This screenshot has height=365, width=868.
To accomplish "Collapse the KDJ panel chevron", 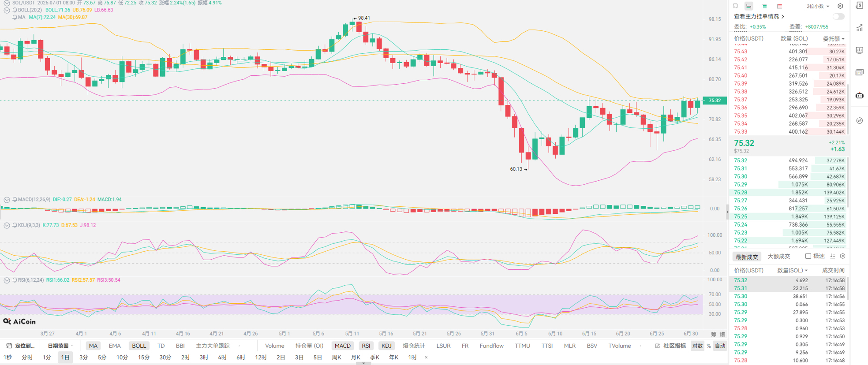I will tap(7, 225).
